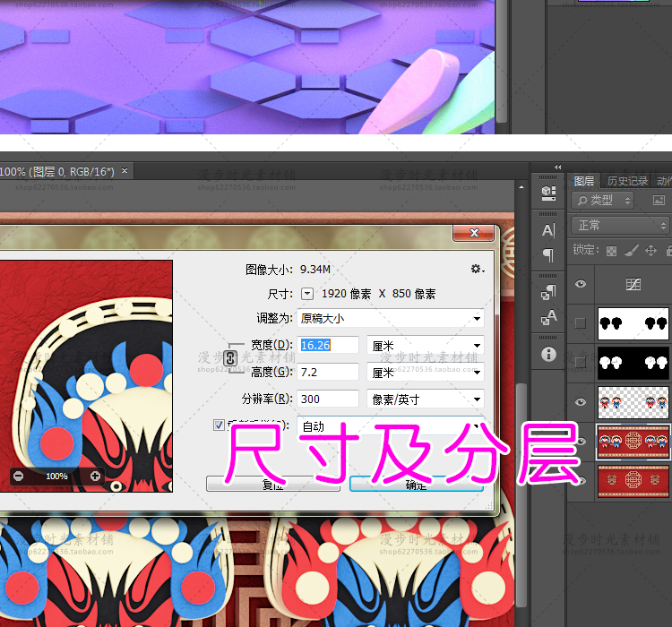Click the 确定 button
This screenshot has height=627, width=672.
coord(416,485)
